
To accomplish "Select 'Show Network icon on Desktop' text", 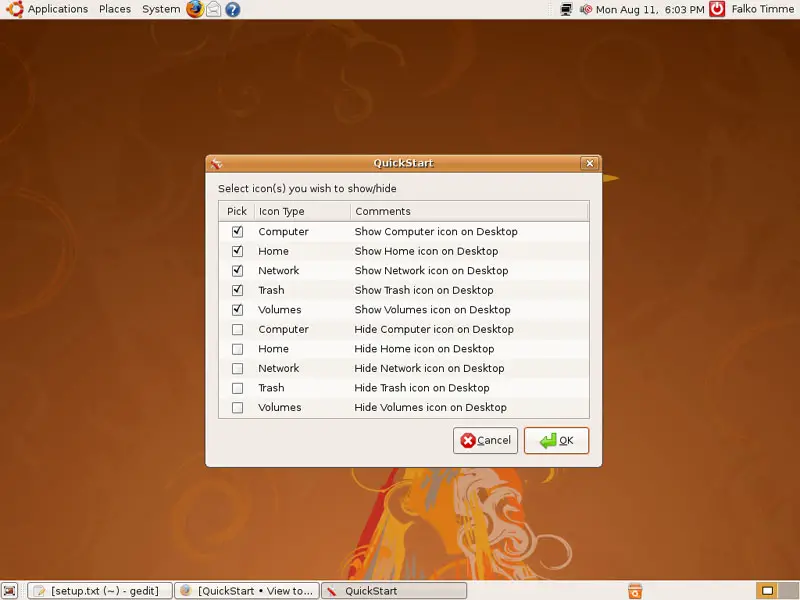I will [431, 270].
